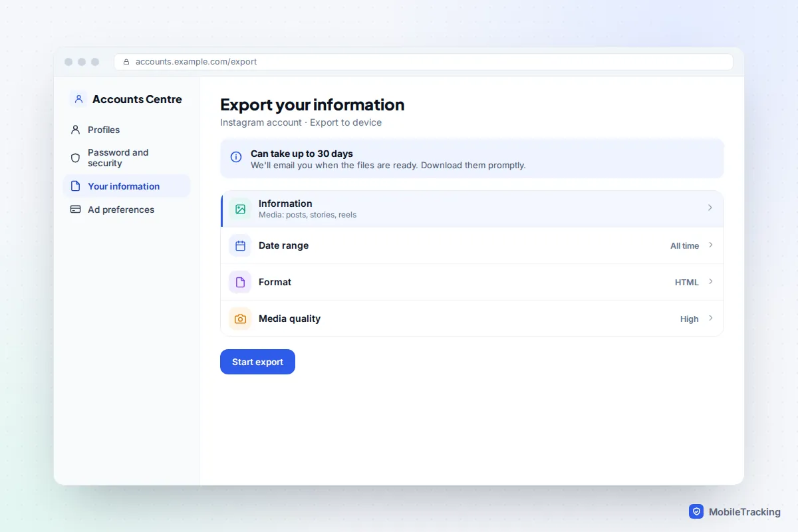Click the MobileTracking brand text

pos(745,512)
